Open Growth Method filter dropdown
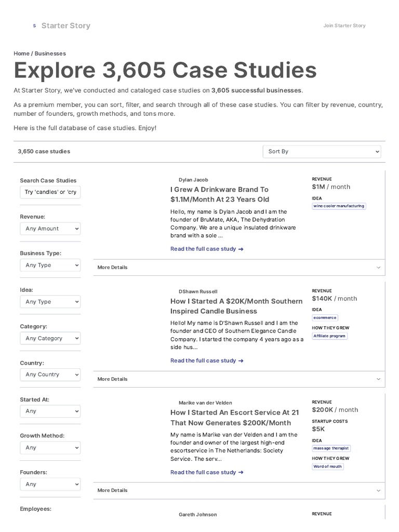 tap(50, 447)
